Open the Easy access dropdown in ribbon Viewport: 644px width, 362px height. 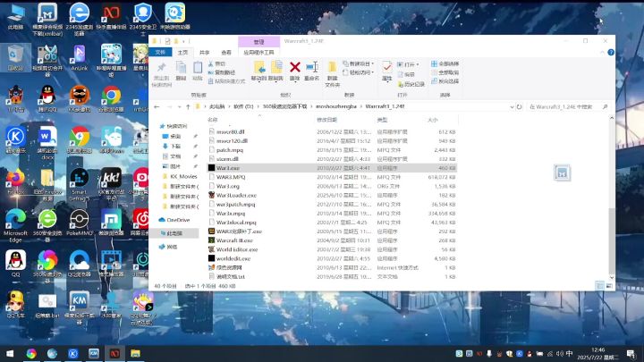click(x=359, y=72)
